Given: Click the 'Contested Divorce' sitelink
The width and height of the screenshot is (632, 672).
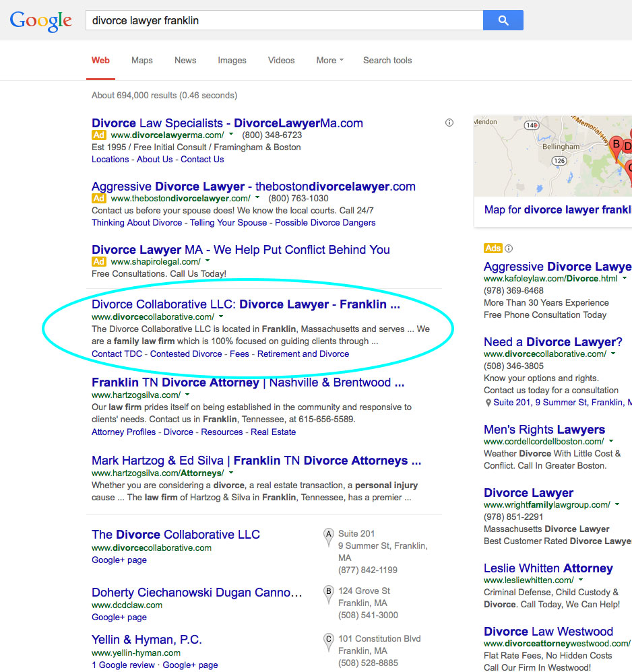Looking at the screenshot, I should coord(186,354).
